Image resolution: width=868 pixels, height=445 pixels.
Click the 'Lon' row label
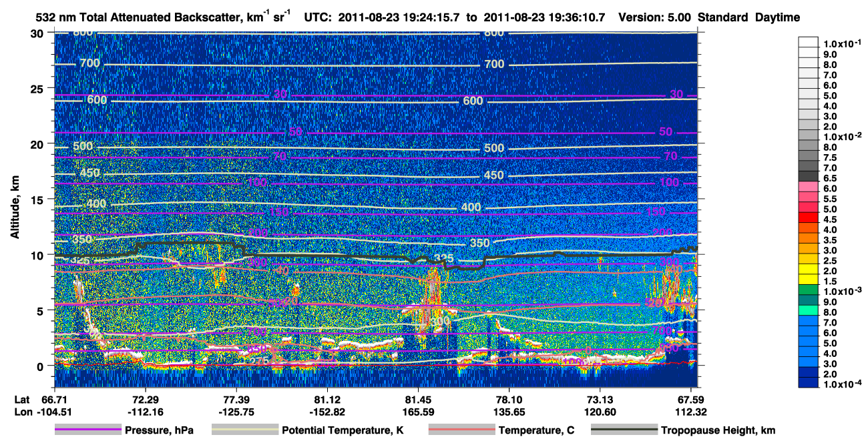click(x=23, y=412)
